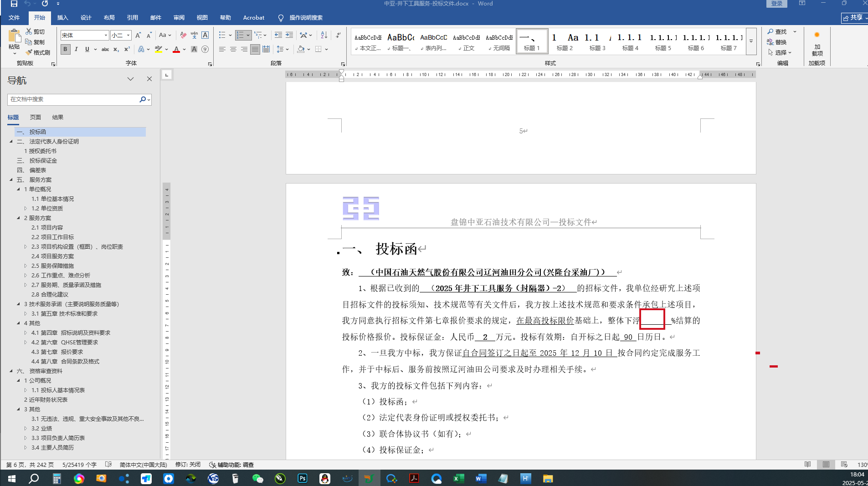Open the phonetic guide (wén) tool
This screenshot has height=486, width=868.
(194, 35)
